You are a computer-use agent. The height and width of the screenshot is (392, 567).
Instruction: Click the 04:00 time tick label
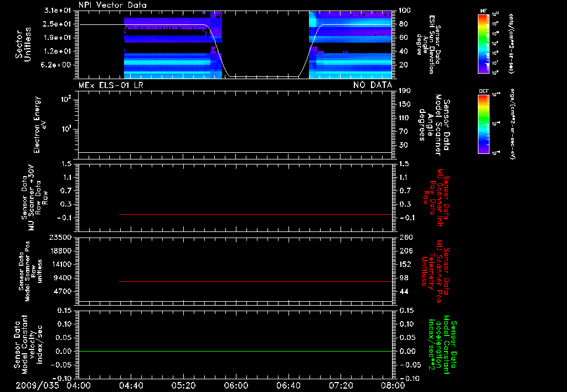pyautogui.click(x=79, y=385)
